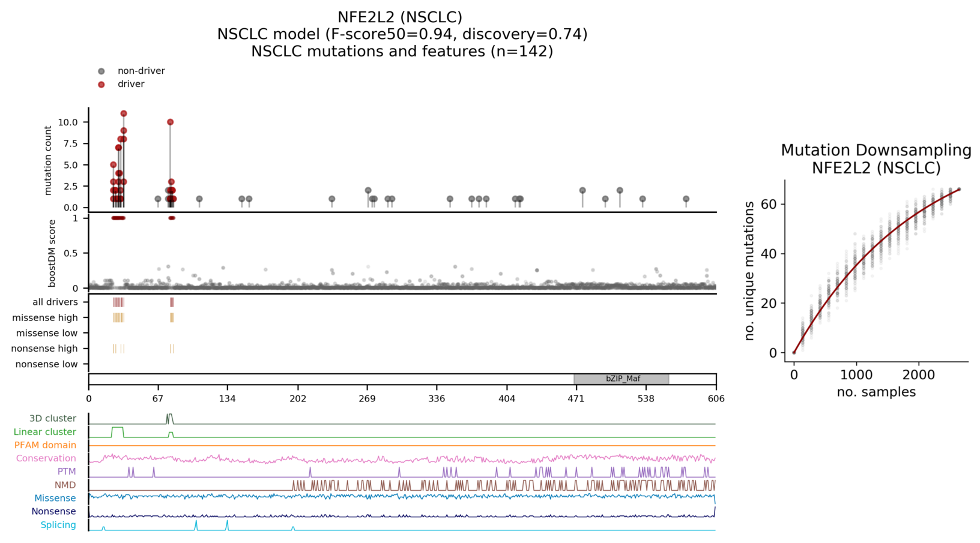Click the red downsampling curve endpoint
The image size is (980, 543).
tap(959, 190)
